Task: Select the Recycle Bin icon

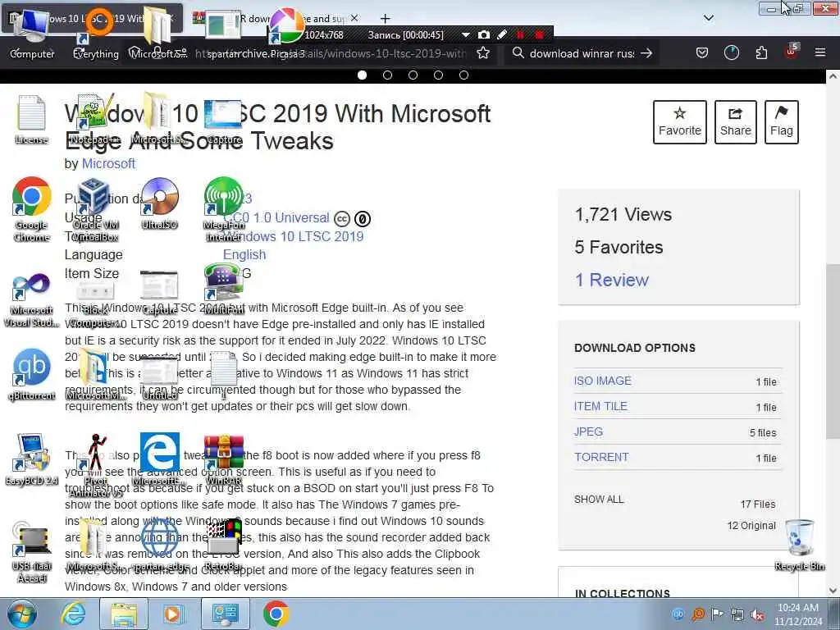Action: tap(799, 545)
